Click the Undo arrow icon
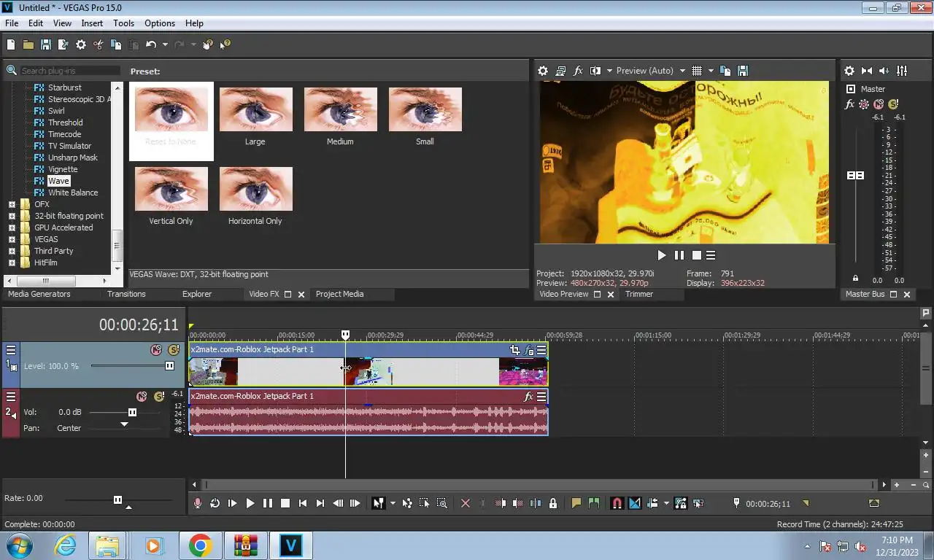This screenshot has width=934, height=560. coord(151,44)
